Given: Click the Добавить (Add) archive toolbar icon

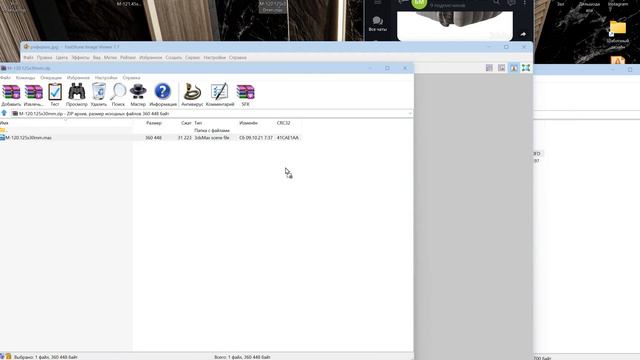Looking at the screenshot, I should 11,95.
